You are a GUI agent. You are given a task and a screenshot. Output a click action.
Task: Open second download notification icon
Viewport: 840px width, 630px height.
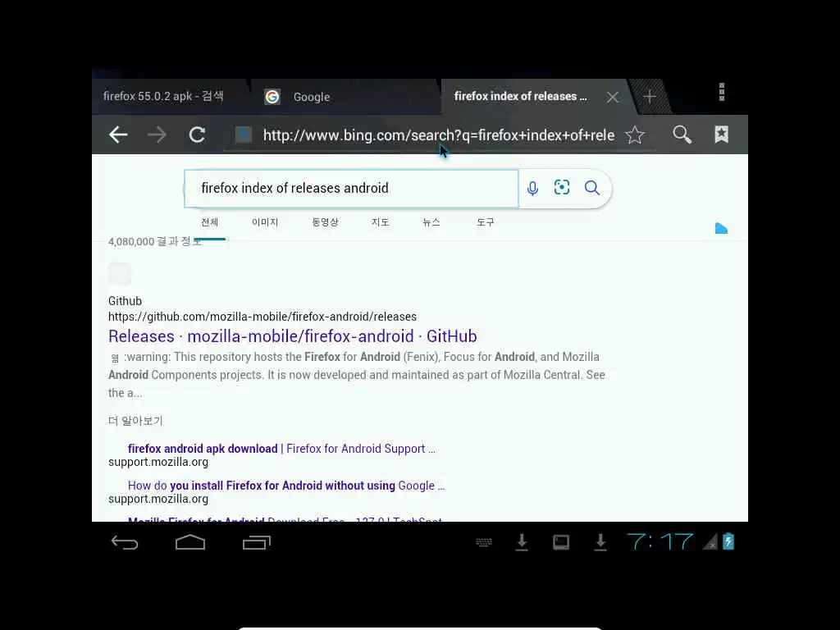click(x=600, y=542)
